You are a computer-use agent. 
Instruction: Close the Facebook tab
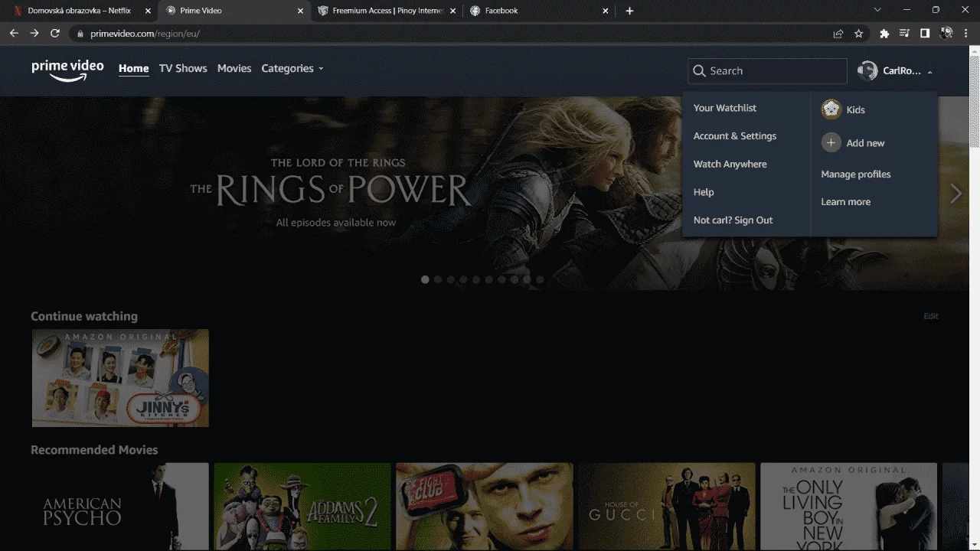606,11
